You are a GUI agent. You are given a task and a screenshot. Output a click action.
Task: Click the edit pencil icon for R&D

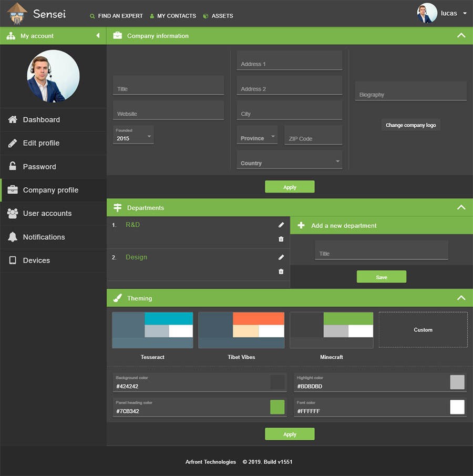pos(281,225)
